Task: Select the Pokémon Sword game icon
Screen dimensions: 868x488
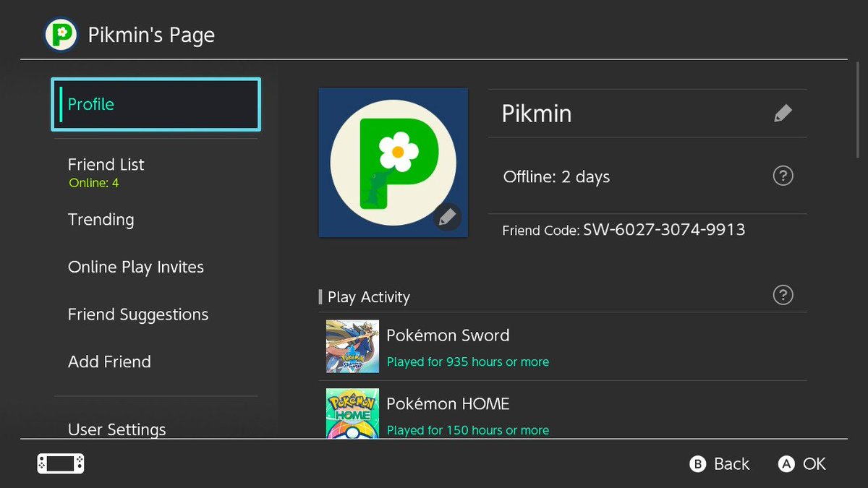Action: 352,347
